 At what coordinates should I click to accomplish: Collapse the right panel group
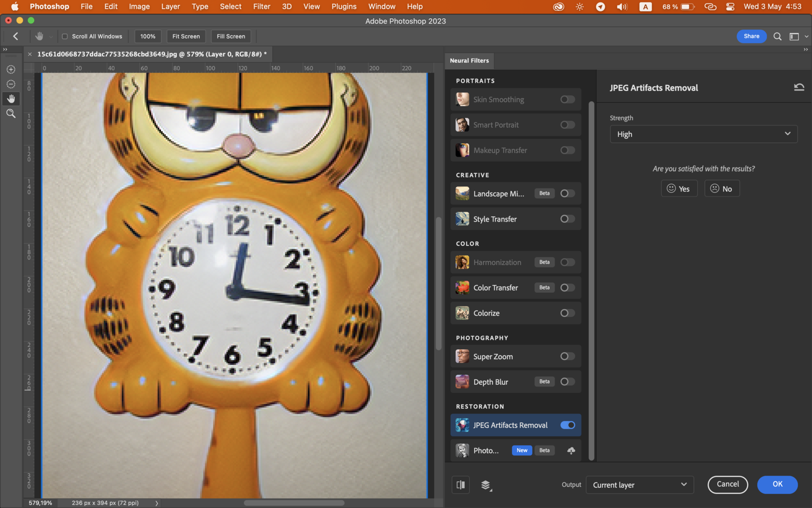click(x=805, y=49)
